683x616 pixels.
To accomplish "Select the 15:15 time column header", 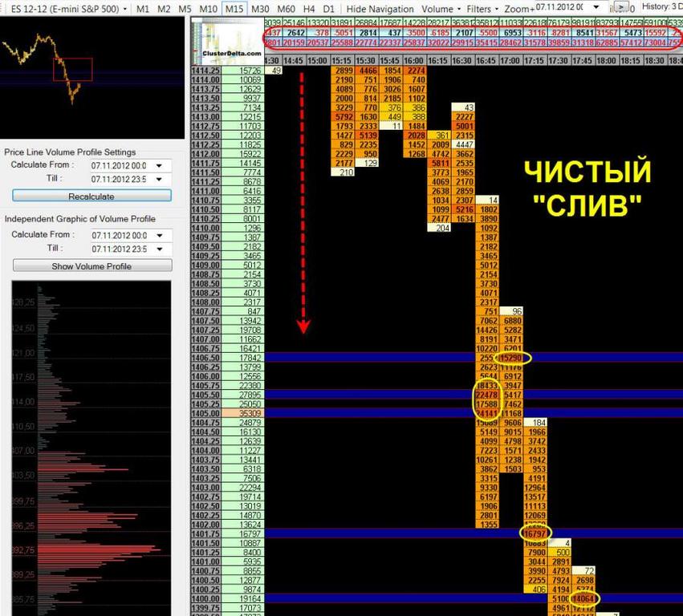I will tap(342, 61).
